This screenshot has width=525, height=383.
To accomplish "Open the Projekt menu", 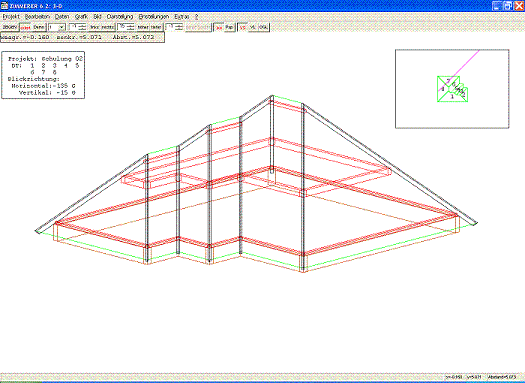I will pyautogui.click(x=11, y=16).
